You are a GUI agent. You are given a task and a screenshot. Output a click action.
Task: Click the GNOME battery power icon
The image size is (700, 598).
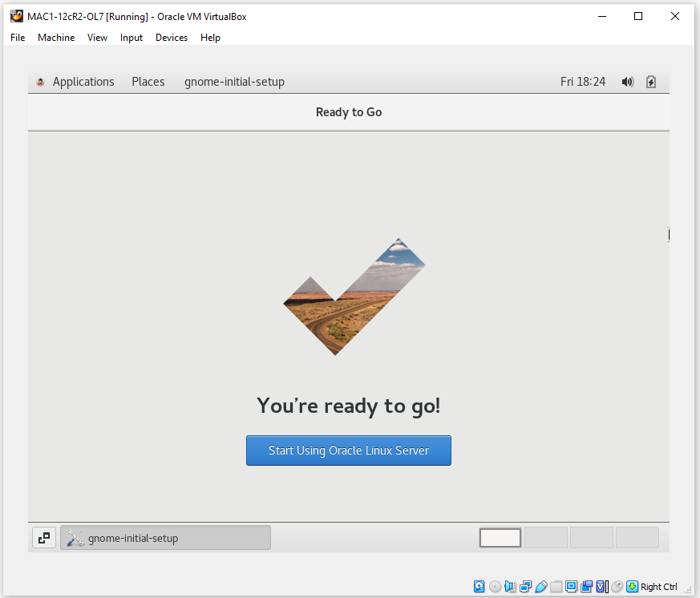point(651,82)
